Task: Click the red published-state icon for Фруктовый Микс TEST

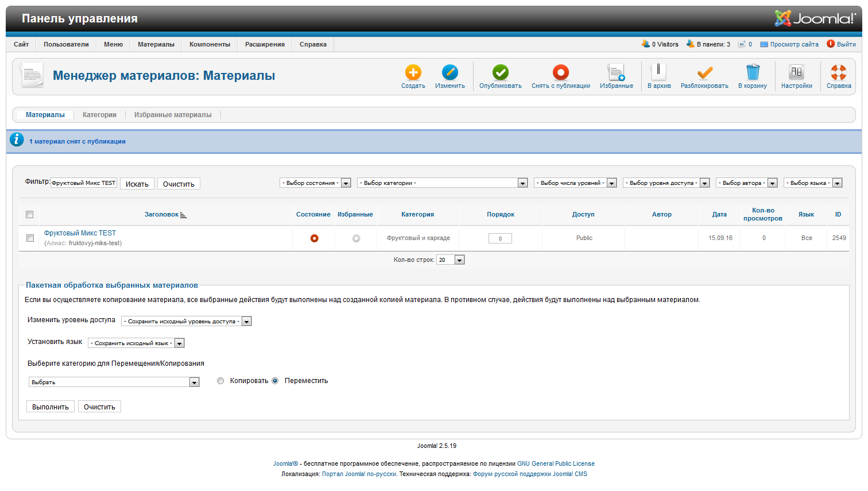Action: tap(314, 238)
